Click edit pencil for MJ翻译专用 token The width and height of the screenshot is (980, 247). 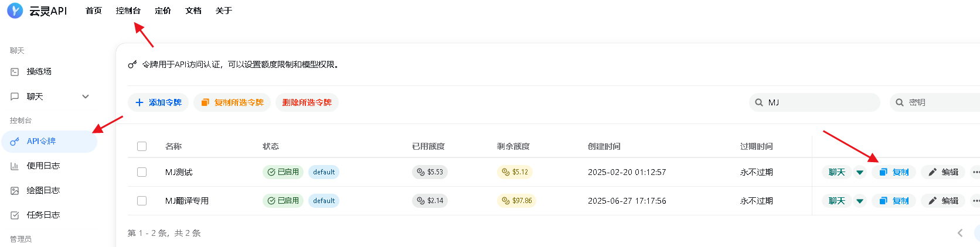pyautogui.click(x=943, y=201)
